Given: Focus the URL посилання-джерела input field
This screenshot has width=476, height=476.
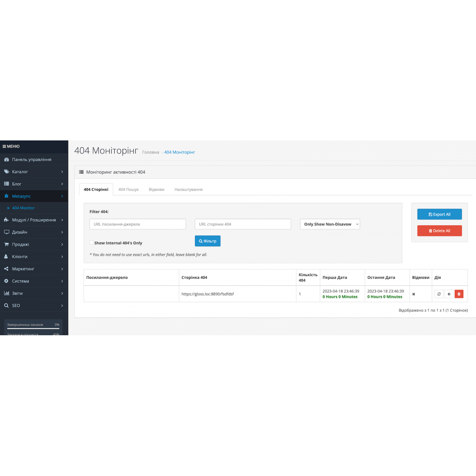Looking at the screenshot, I should (137, 224).
